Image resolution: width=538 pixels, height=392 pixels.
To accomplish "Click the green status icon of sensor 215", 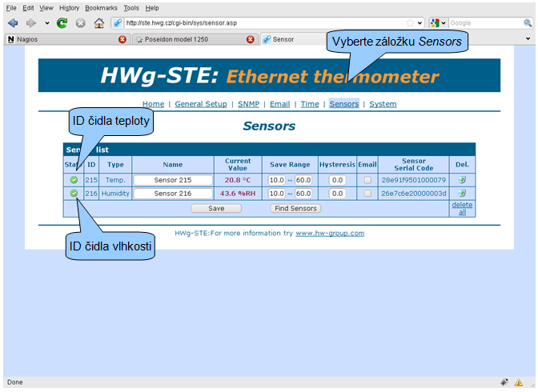I will coord(74,180).
